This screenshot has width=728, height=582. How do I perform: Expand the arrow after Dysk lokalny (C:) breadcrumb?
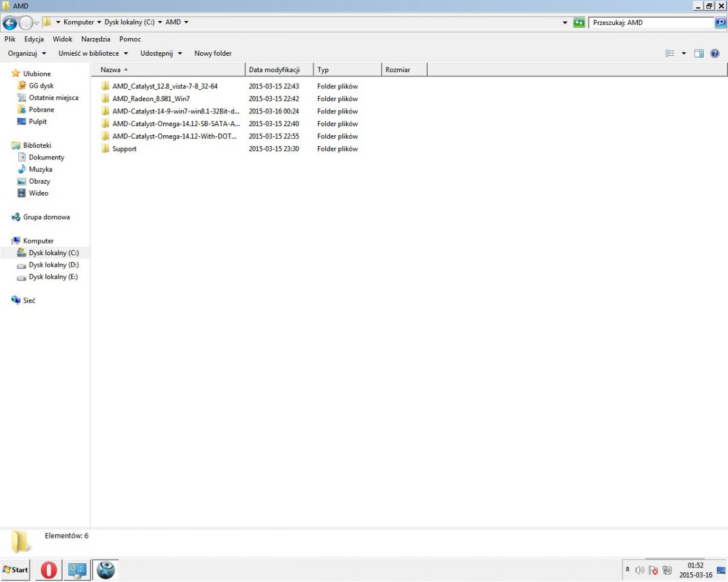click(160, 22)
